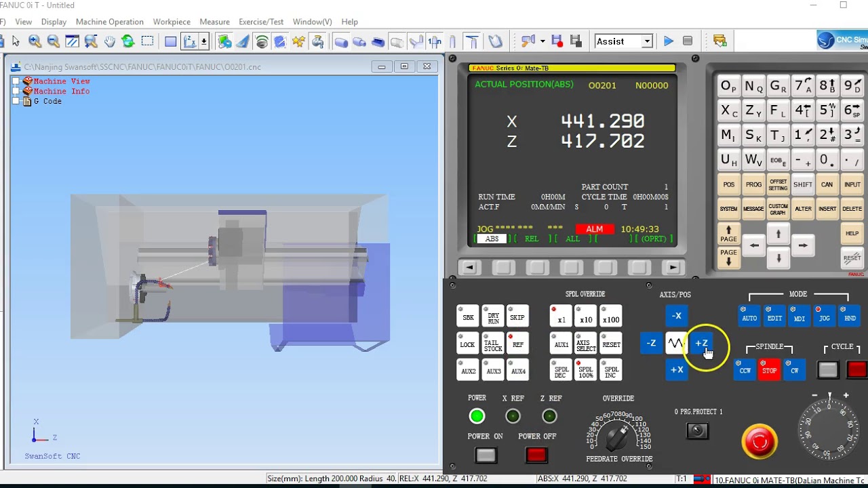Click the zoom in magnifier icon
868x488 pixels.
(x=35, y=41)
